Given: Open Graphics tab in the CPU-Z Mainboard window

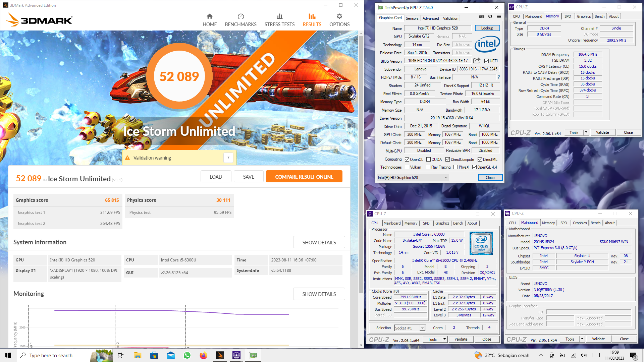Looking at the screenshot, I should [x=580, y=223].
